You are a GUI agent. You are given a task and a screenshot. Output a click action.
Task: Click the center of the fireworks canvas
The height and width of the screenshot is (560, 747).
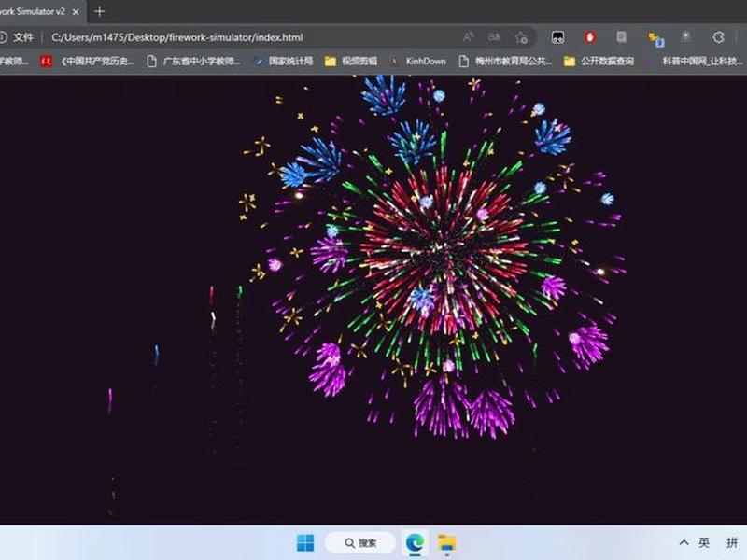[373, 300]
